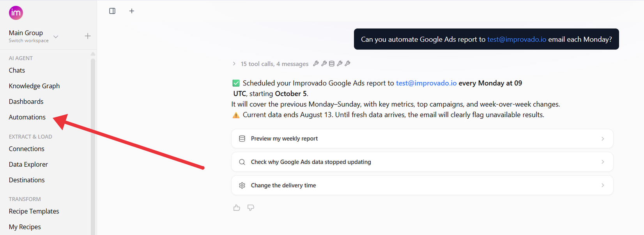This screenshot has height=235, width=644.
Task: Open Data Explorer
Action: coord(28,164)
